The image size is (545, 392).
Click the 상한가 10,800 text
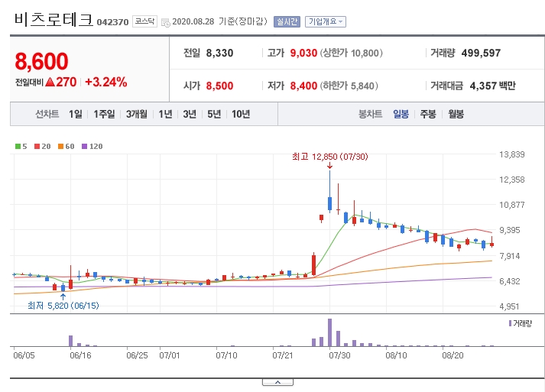click(351, 53)
